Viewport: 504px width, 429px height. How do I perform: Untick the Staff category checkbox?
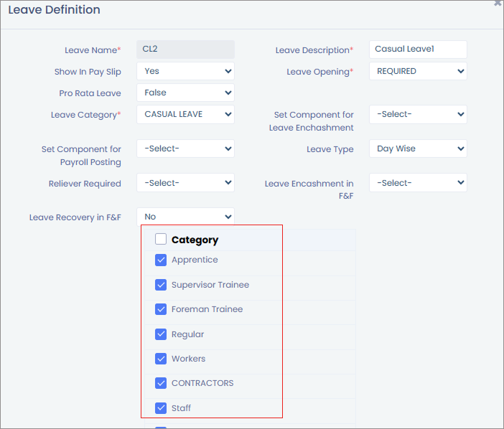[x=161, y=408]
